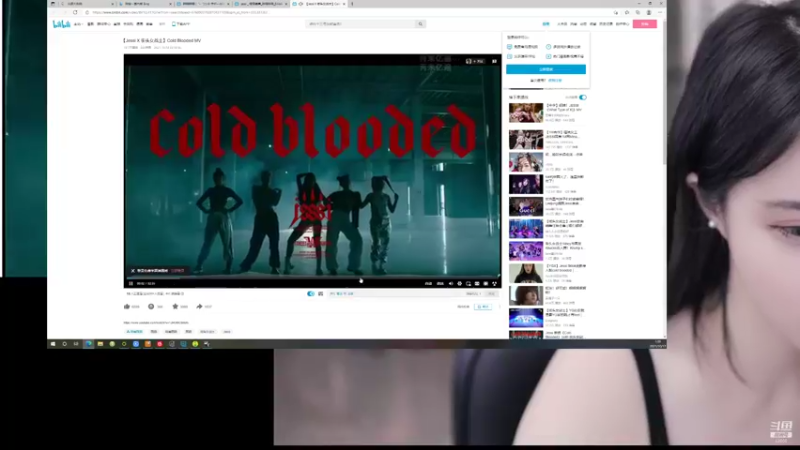
Task: Check the popup's bottom row first option
Action: point(521,56)
